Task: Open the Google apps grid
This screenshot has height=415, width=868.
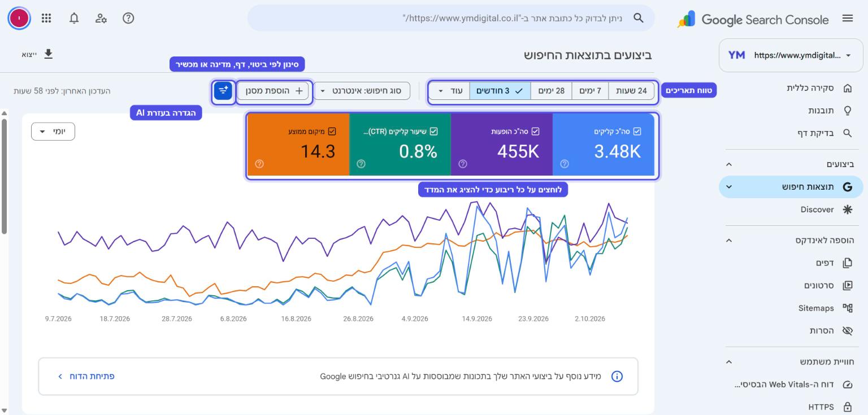Action: point(46,18)
